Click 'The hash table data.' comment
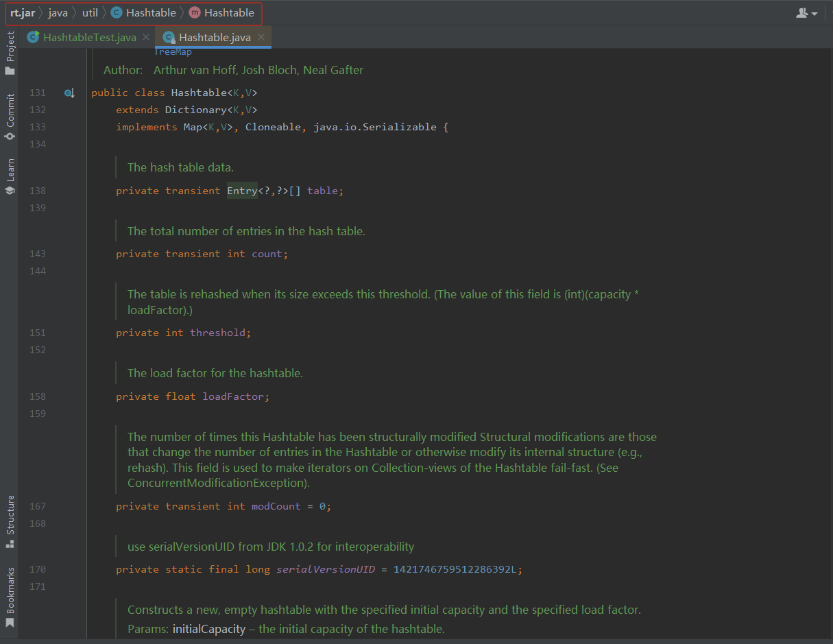833x644 pixels. click(181, 167)
